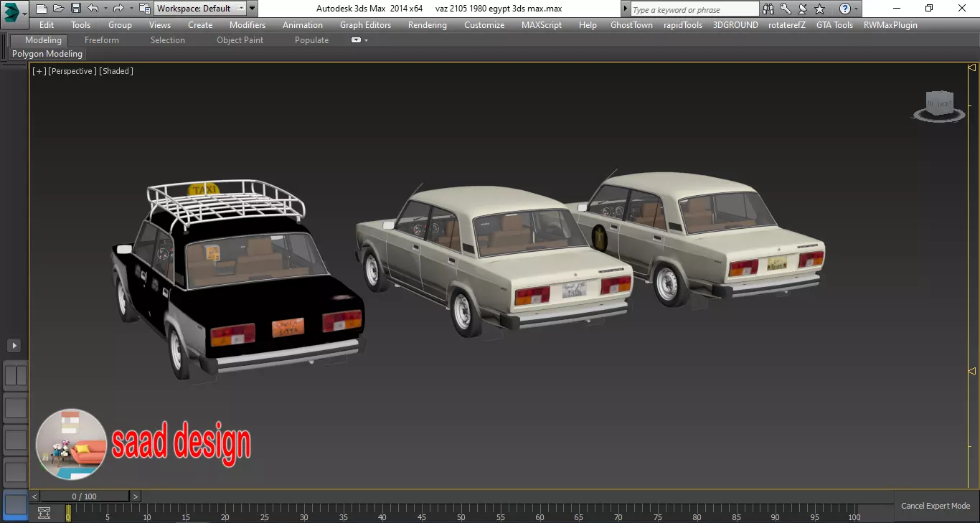The image size is (980, 523).
Task: Open the Shaded viewport shading menu
Action: 116,71
